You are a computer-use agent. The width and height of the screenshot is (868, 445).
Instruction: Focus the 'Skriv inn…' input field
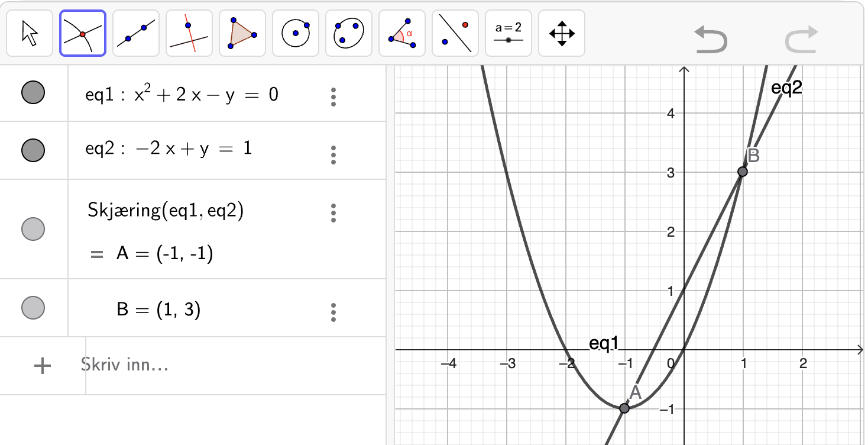(x=235, y=365)
